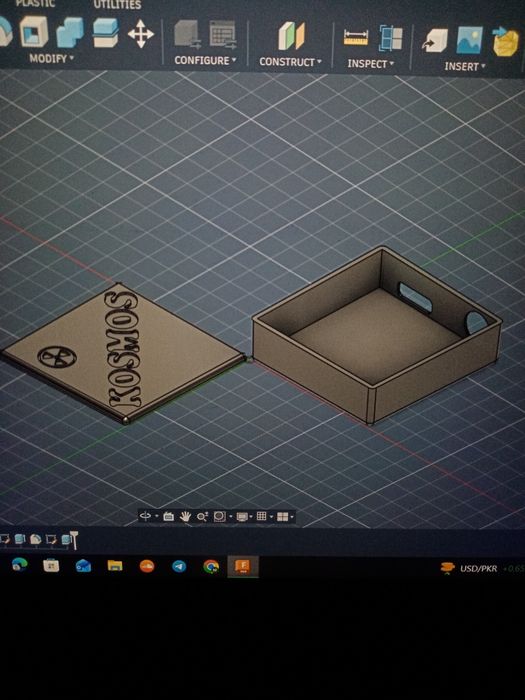Open the Grid and Snaps dropdown arrow
The height and width of the screenshot is (700, 525).
(x=271, y=517)
